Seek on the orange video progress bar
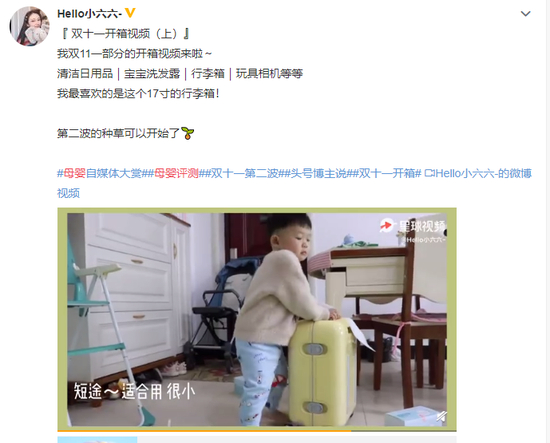 [x=257, y=430]
